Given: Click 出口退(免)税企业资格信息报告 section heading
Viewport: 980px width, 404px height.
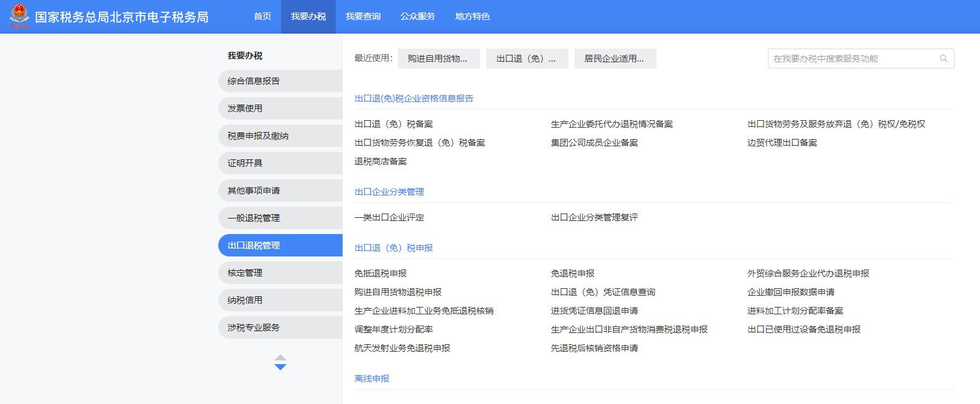Looking at the screenshot, I should 414,98.
